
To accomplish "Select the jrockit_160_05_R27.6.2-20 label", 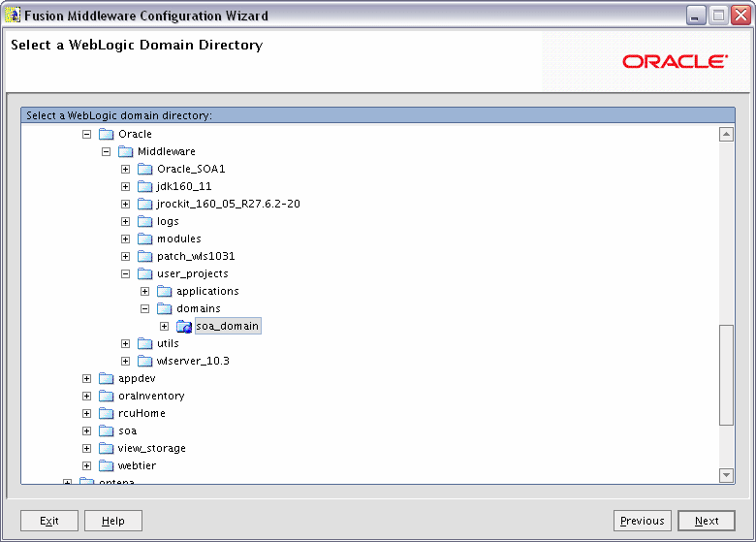I will point(229,204).
